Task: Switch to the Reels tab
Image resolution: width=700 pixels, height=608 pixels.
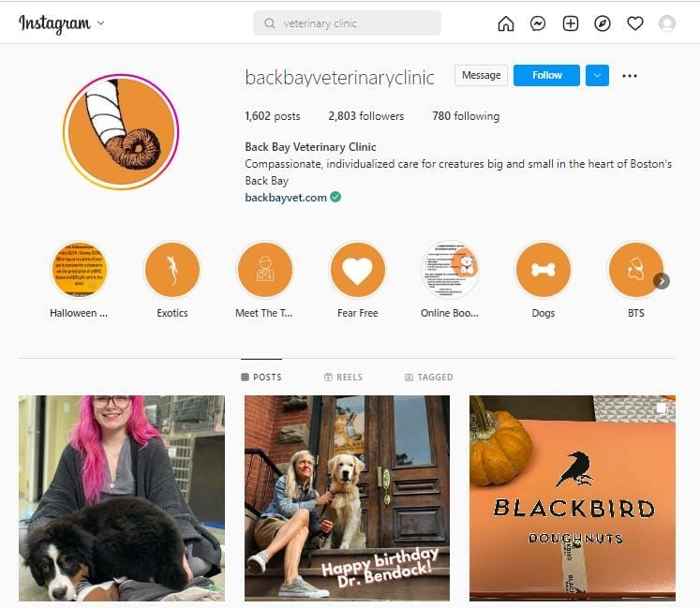Action: [x=343, y=378]
